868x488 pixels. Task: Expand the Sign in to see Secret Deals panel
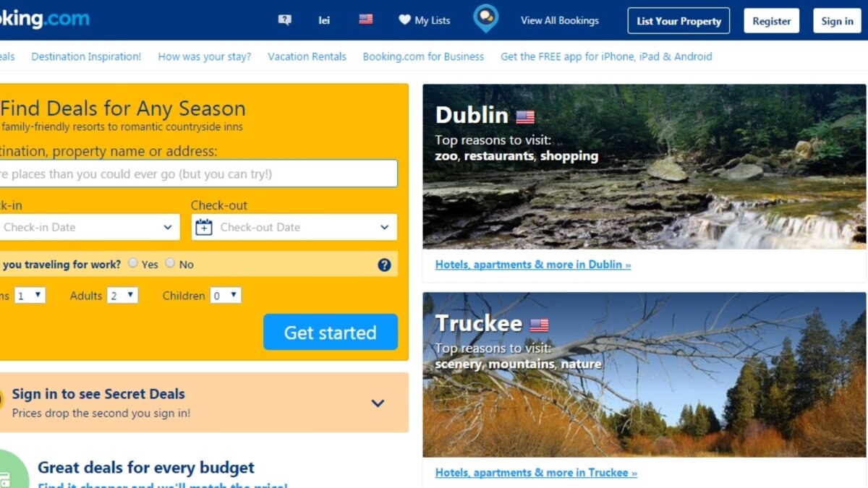point(378,403)
